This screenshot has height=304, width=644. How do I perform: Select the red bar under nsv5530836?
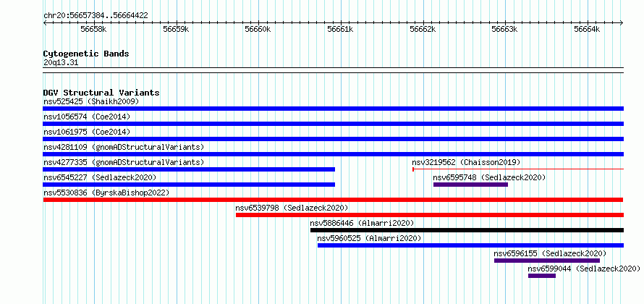click(333, 200)
